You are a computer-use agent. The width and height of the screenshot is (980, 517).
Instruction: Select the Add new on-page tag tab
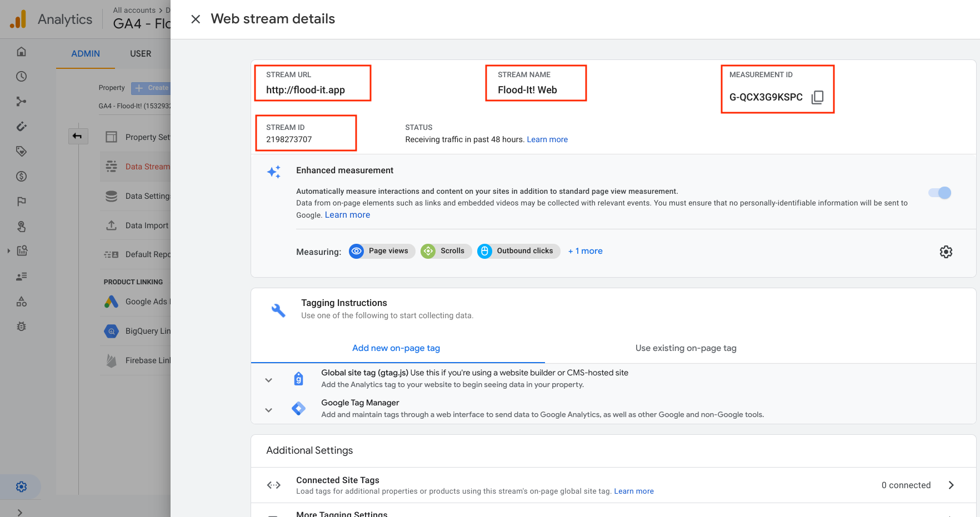[x=396, y=348]
